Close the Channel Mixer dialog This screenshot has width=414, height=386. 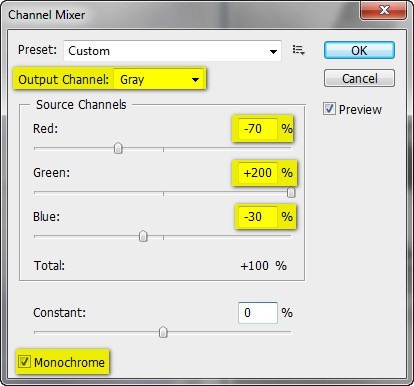point(384,10)
